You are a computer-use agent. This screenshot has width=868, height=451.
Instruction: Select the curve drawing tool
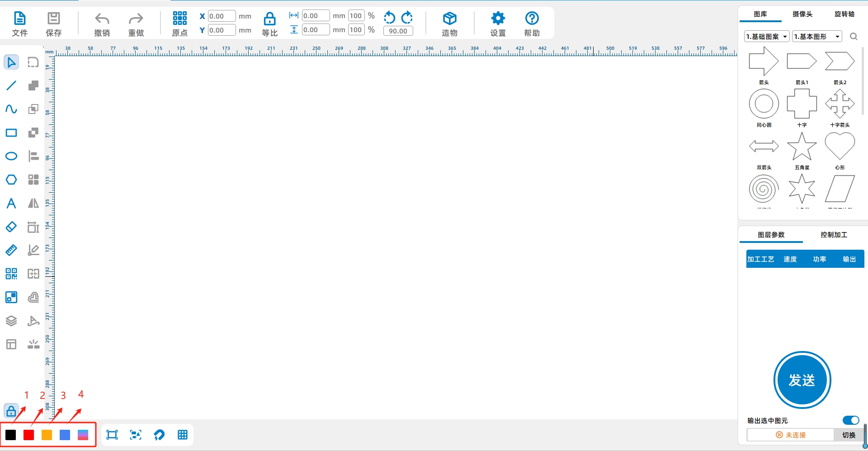point(11,109)
